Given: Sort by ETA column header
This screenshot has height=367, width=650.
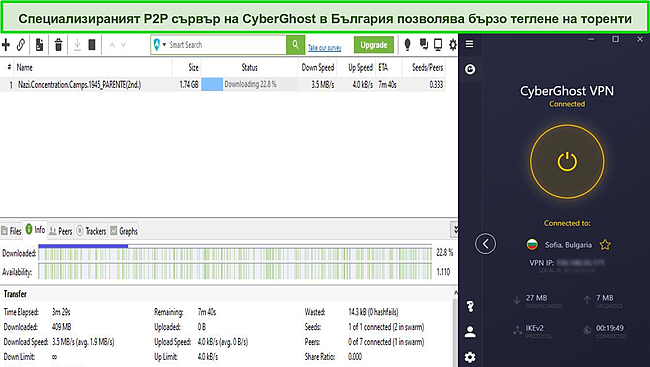Looking at the screenshot, I should [x=388, y=68].
